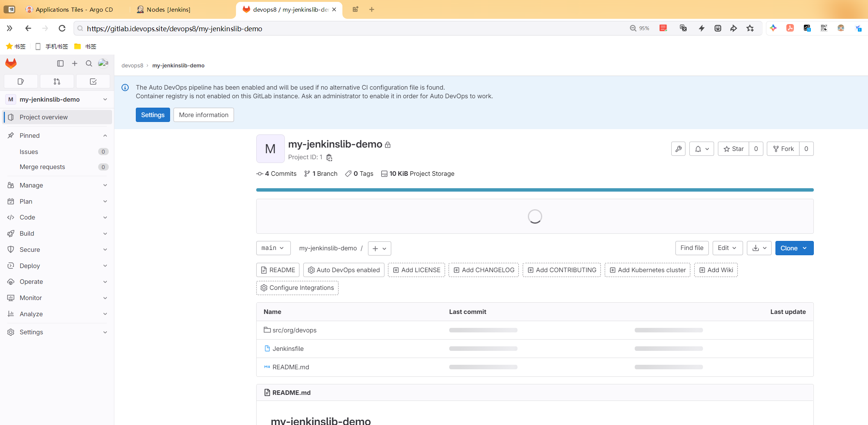Expand the Plan menu
Image resolution: width=868 pixels, height=425 pixels.
point(57,201)
